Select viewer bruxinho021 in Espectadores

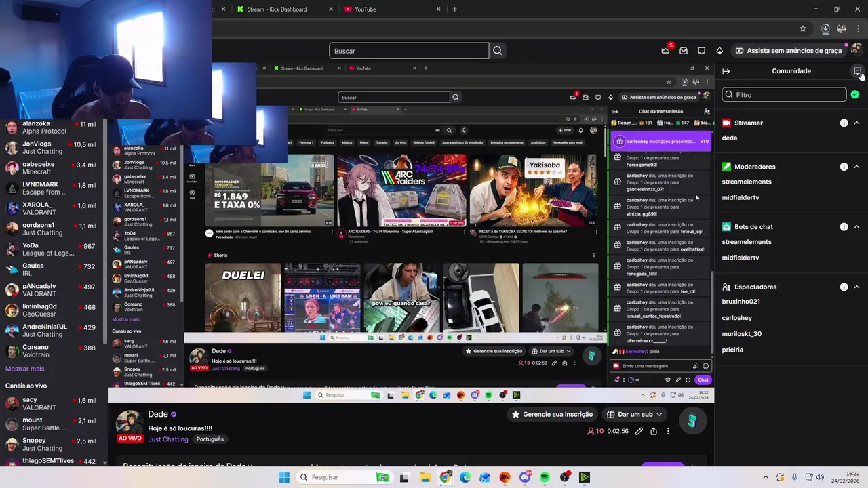pos(741,302)
